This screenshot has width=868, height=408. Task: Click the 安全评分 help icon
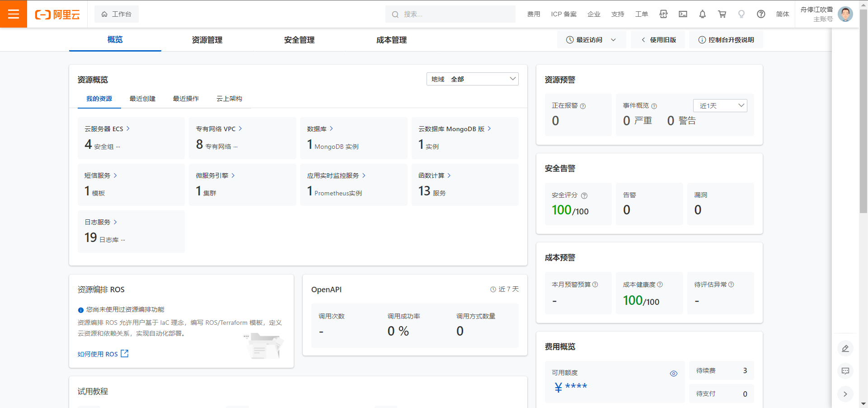pos(584,196)
